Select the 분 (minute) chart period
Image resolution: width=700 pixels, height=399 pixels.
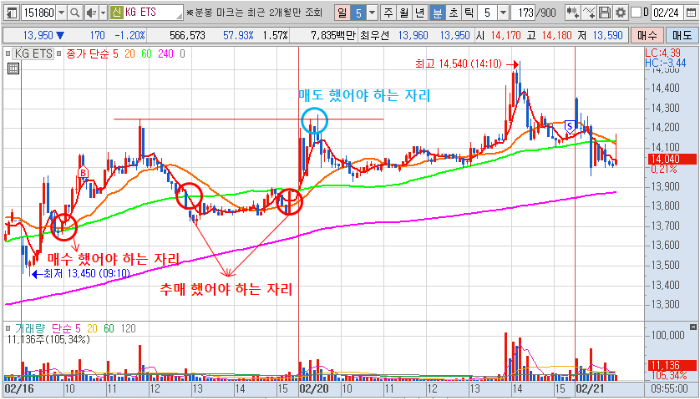pos(437,12)
